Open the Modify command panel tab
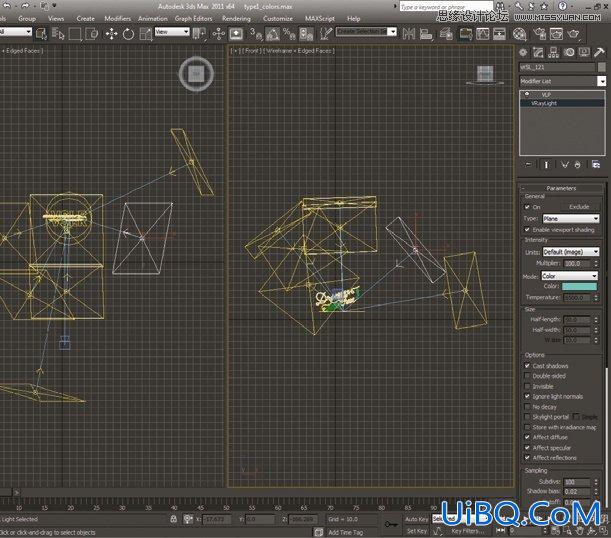611x538 pixels. coord(538,52)
